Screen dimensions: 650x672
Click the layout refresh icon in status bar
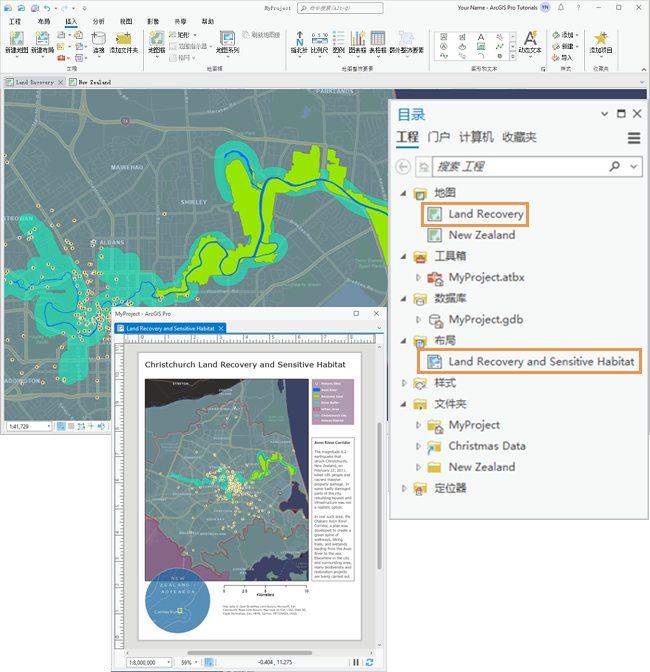pyautogui.click(x=369, y=662)
